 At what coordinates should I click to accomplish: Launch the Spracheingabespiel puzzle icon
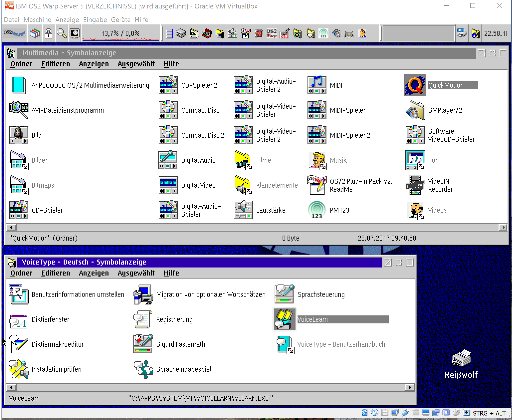pos(143,369)
